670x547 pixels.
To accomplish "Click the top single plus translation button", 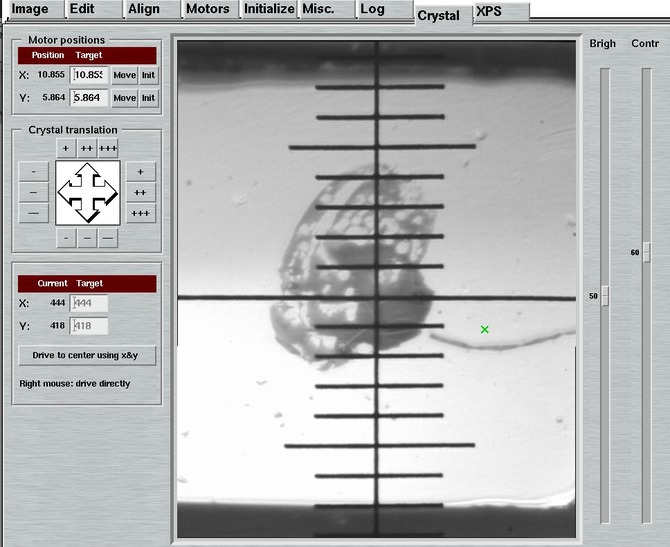I will [x=66, y=148].
